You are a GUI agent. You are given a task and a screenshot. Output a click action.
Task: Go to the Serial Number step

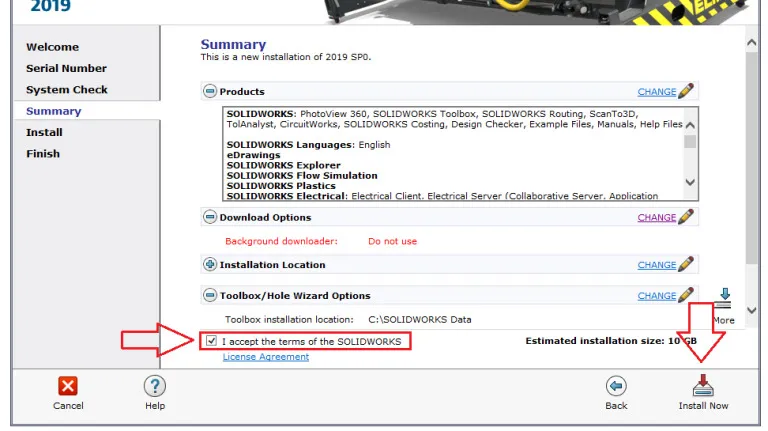click(x=66, y=68)
